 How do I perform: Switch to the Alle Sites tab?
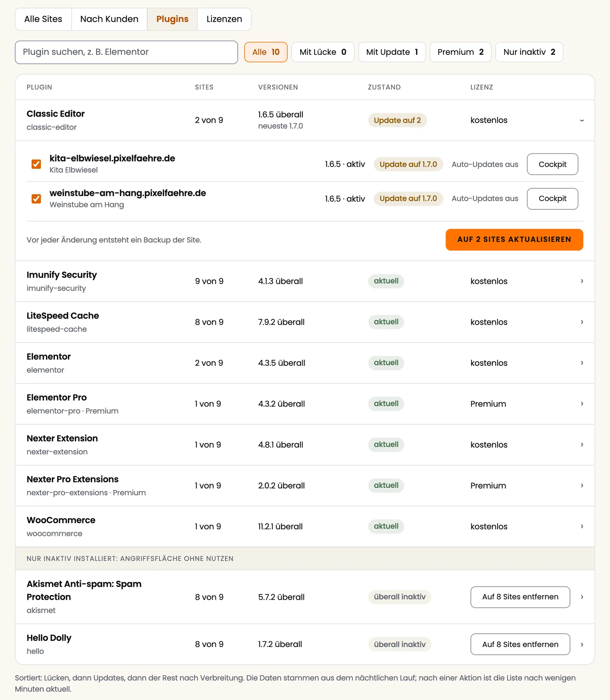[x=43, y=19]
